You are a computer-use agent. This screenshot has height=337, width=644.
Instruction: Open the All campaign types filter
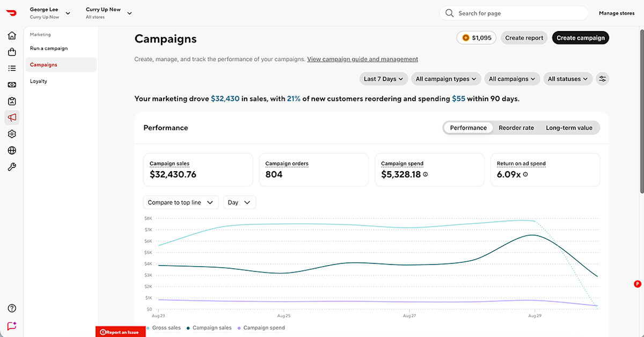447,79
